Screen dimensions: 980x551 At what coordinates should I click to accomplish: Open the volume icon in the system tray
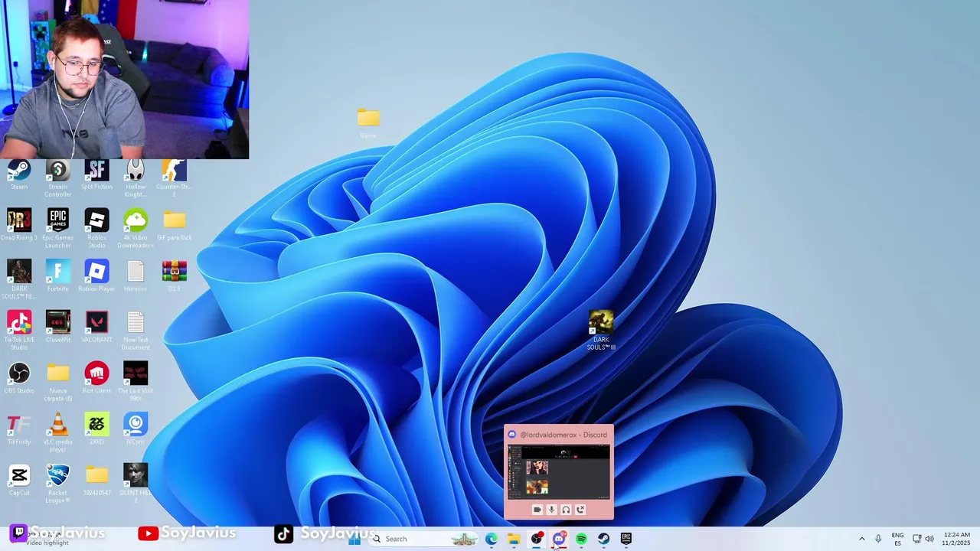[x=929, y=539]
